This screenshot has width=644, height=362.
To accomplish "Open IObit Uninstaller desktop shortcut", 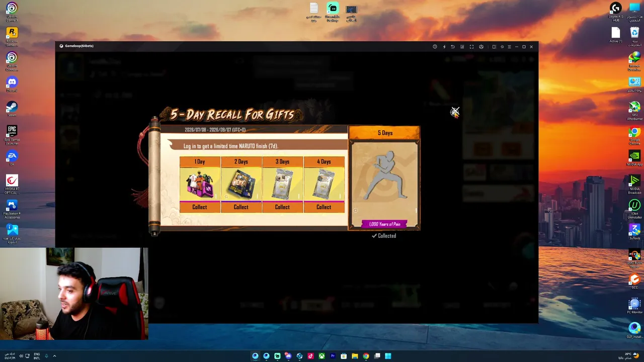I will [x=634, y=209].
